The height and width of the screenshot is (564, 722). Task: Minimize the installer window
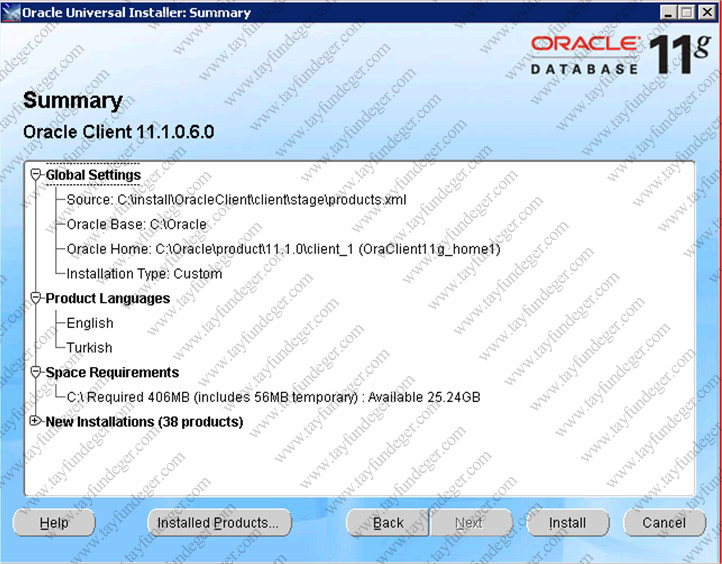pyautogui.click(x=667, y=12)
